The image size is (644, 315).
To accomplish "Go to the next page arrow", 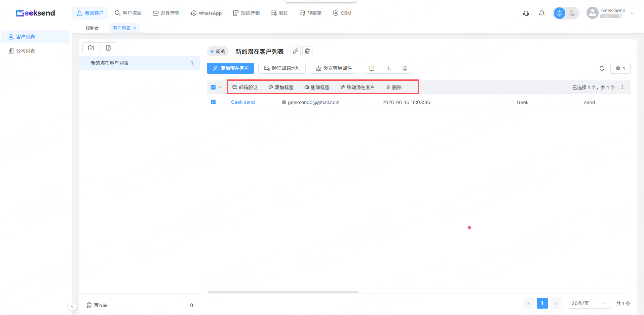I will [556, 303].
